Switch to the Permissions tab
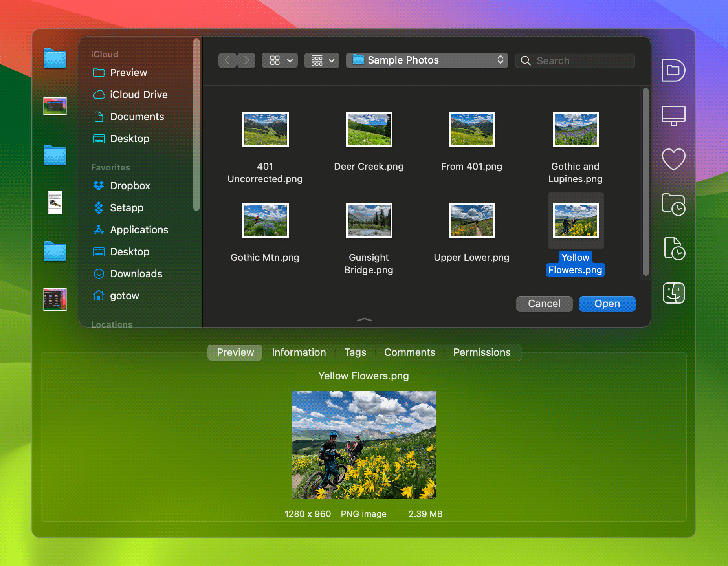The image size is (728, 566). [x=482, y=352]
